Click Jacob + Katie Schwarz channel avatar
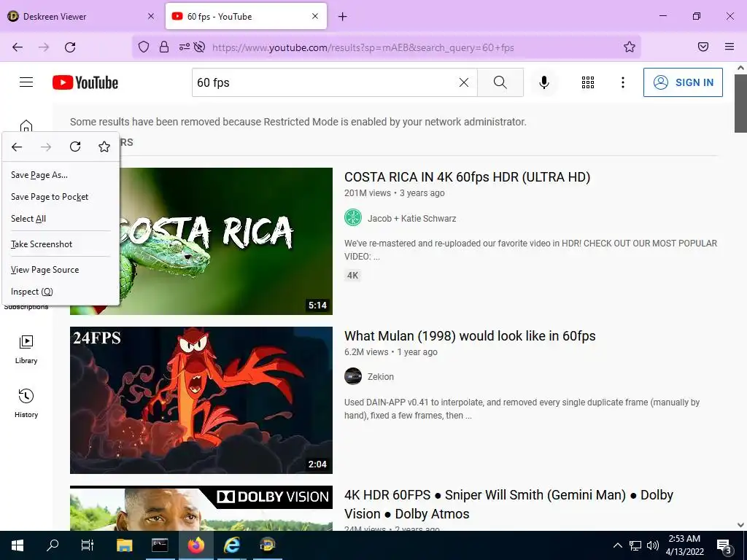This screenshot has height=560, width=747. (x=353, y=217)
